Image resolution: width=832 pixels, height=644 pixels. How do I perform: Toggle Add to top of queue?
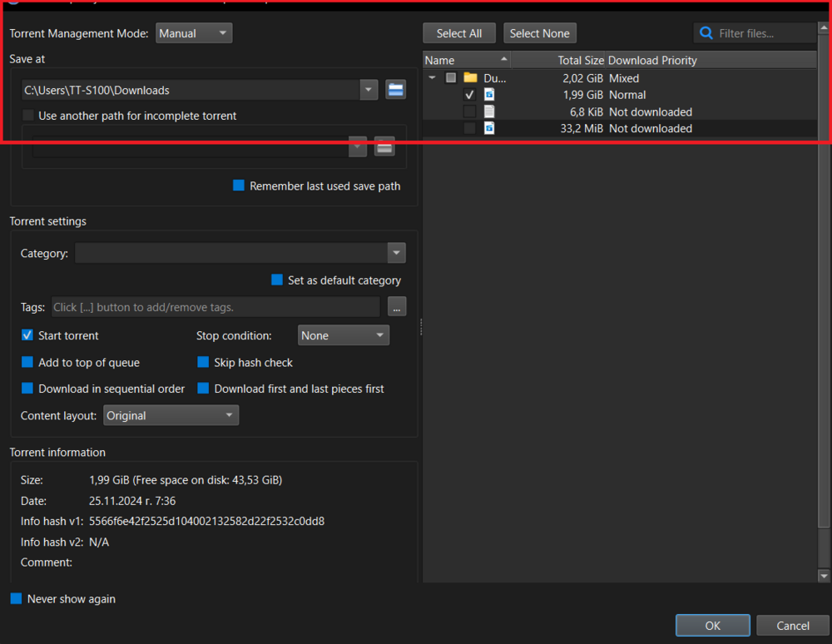click(x=81, y=362)
